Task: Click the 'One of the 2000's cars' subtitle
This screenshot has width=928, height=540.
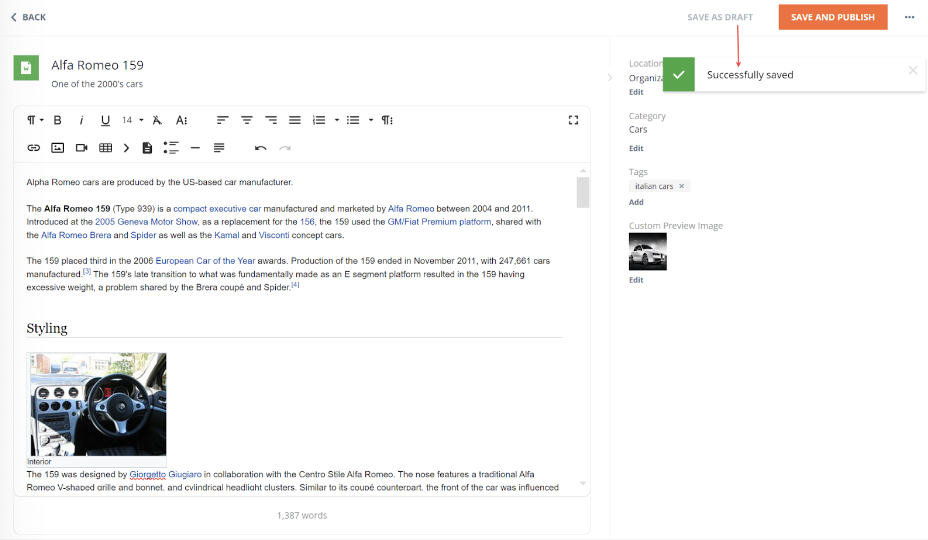Action: coord(97,84)
